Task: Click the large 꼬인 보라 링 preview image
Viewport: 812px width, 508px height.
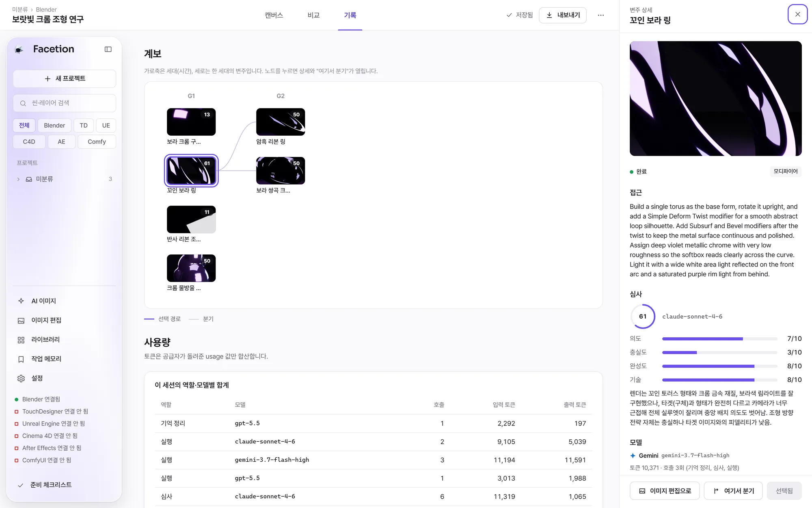Action: pyautogui.click(x=715, y=98)
